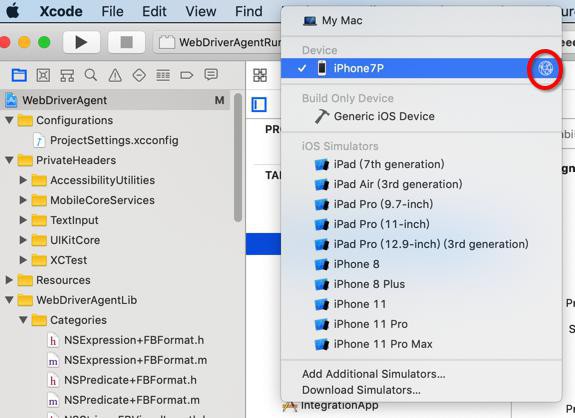The height and width of the screenshot is (418, 575).
Task: Click the navigator vertical scrollbar
Action: [238, 158]
